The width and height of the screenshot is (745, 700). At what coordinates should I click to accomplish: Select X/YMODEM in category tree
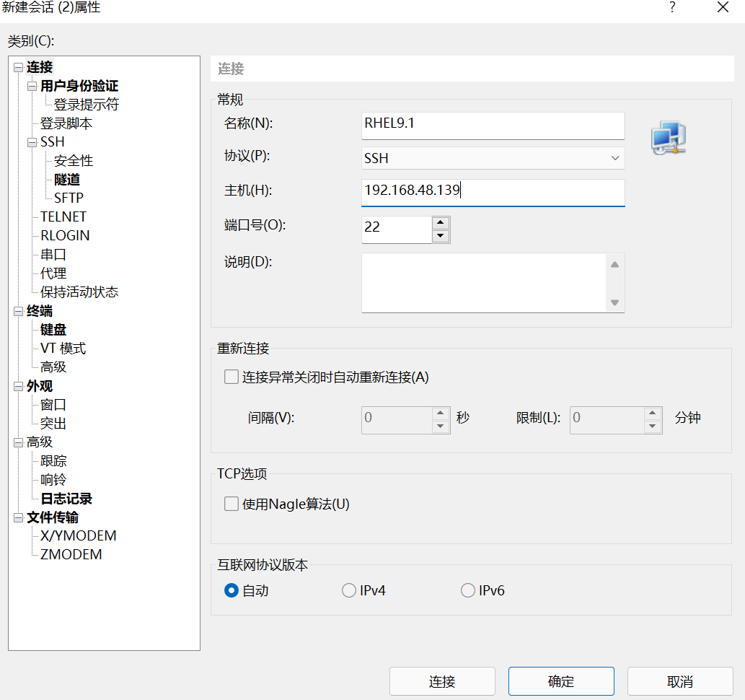coord(78,536)
